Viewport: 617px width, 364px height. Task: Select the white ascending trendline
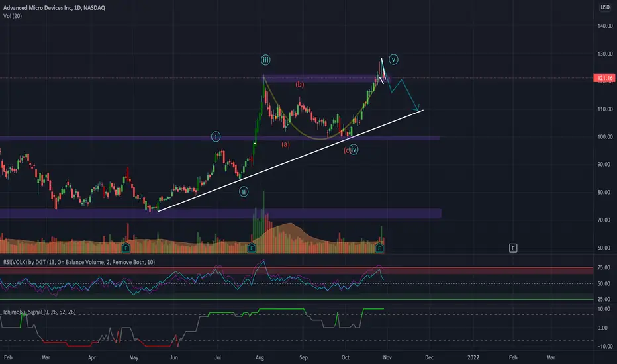coord(291,161)
